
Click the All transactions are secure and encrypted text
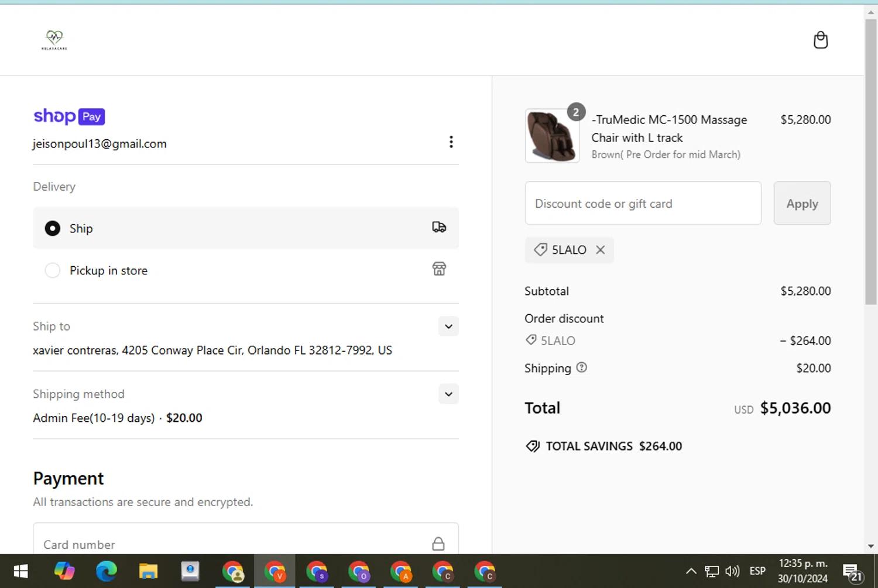[x=143, y=502]
